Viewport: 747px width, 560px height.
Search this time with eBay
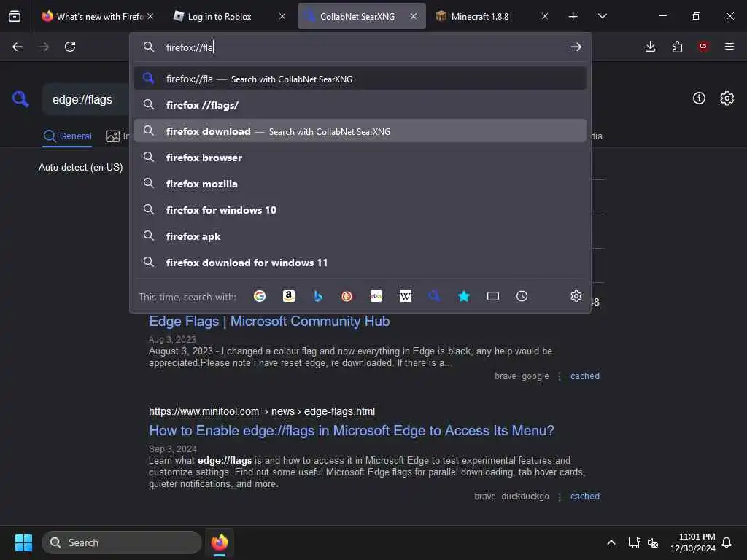376,296
